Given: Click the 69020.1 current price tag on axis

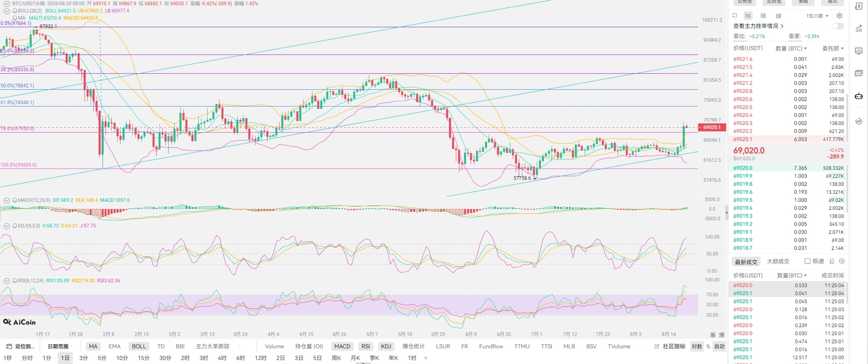Looking at the screenshot, I should click(712, 127).
